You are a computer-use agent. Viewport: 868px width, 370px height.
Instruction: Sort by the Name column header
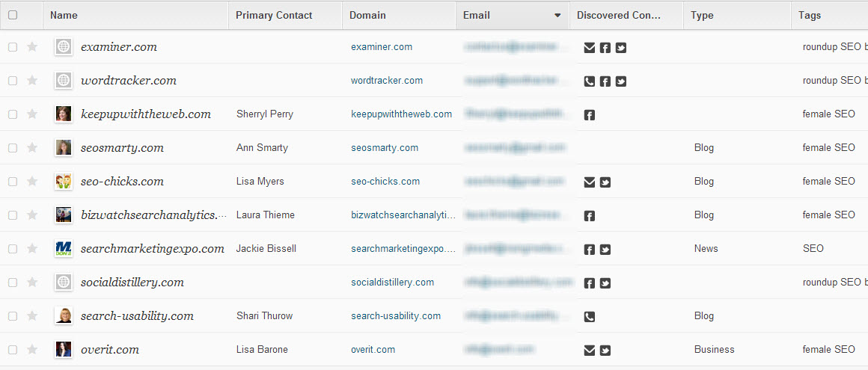click(x=135, y=15)
